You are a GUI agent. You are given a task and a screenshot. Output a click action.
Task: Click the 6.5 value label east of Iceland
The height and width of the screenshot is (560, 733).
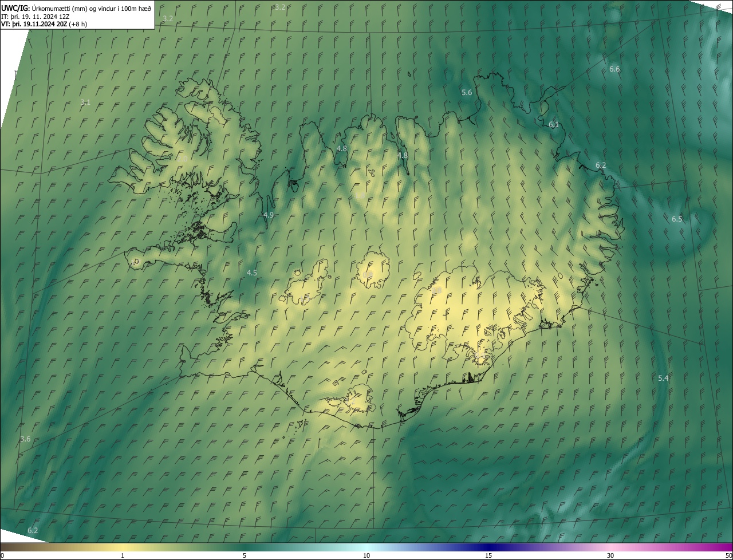click(677, 219)
